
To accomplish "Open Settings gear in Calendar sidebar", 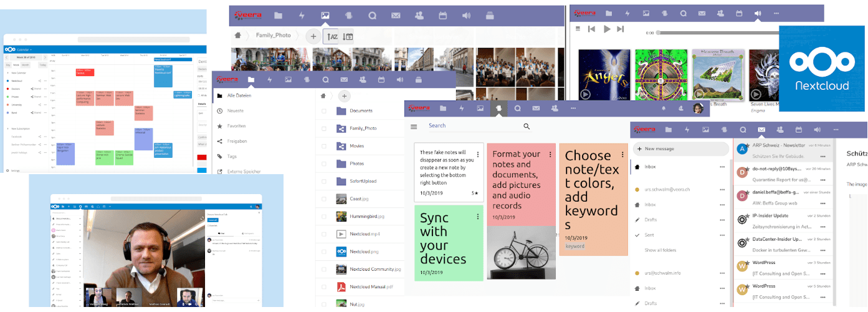I will pyautogui.click(x=7, y=170).
